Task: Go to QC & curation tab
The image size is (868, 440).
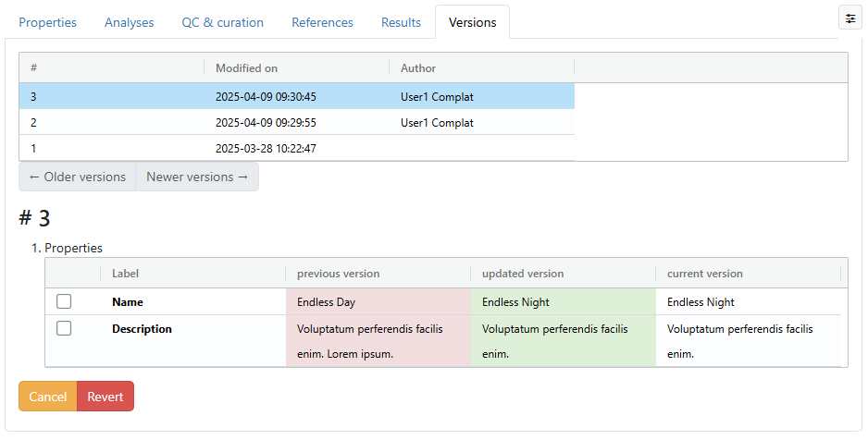Action: (x=222, y=22)
